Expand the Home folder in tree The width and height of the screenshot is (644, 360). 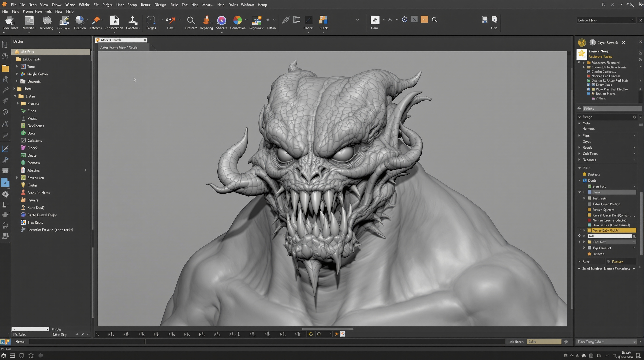click(15, 89)
